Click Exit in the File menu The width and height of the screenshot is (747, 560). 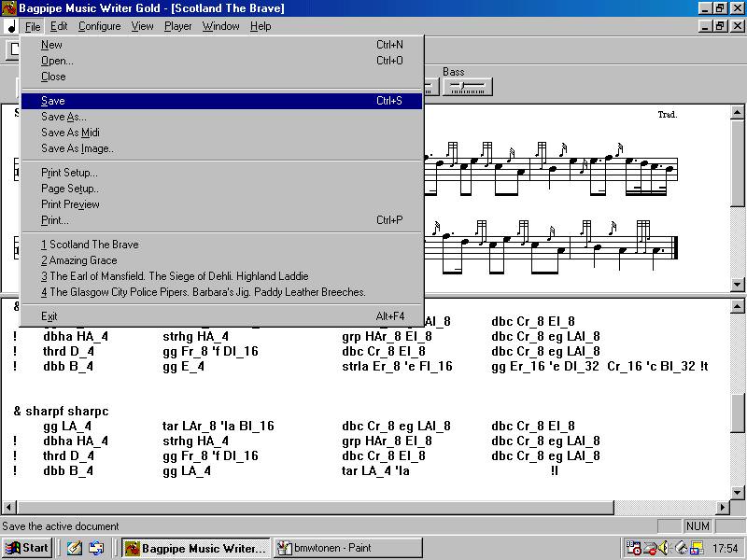click(221, 316)
